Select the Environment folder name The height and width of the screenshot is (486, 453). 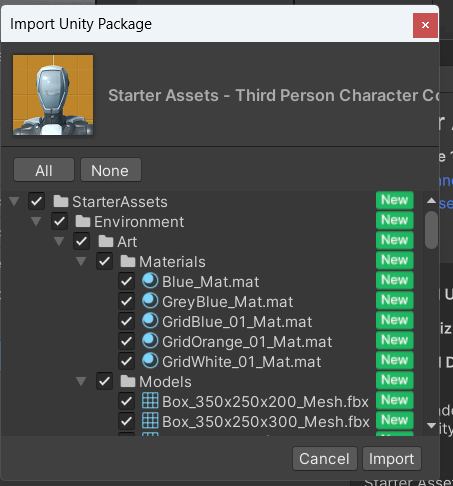pyautogui.click(x=139, y=222)
